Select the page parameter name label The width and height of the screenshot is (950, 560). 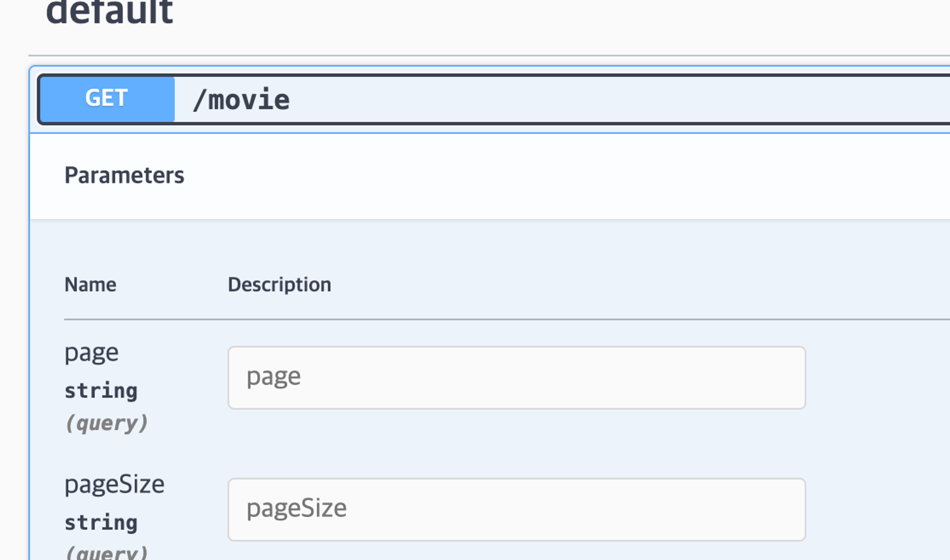[x=91, y=353]
